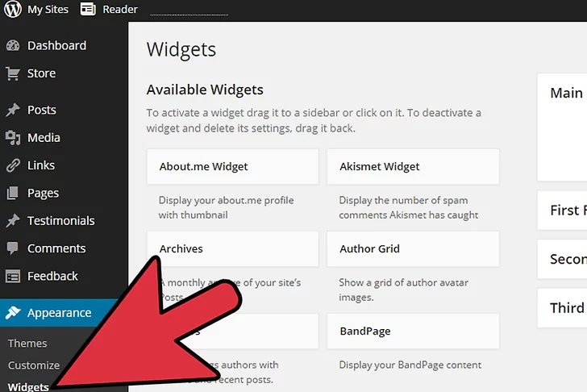Click the Store shopping cart icon
Screen dimensions: 587x392
(x=13, y=73)
